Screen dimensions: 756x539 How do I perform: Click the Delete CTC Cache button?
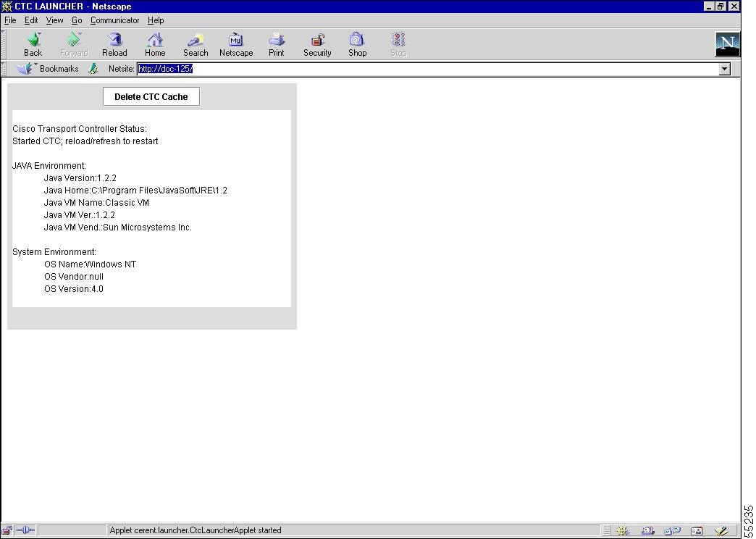151,96
